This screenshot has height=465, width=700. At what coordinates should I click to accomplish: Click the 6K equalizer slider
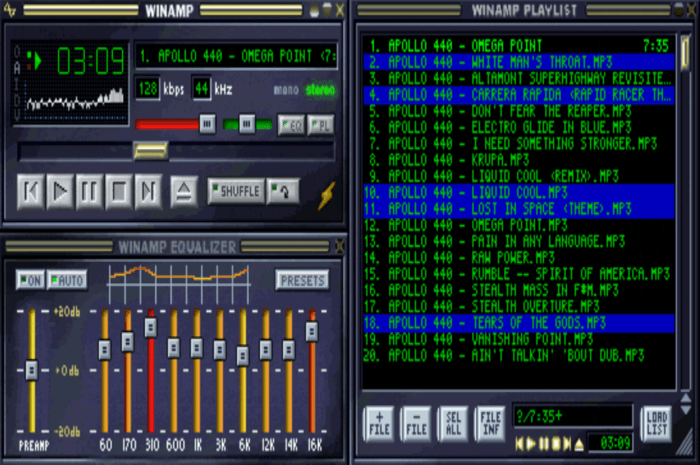(243, 356)
